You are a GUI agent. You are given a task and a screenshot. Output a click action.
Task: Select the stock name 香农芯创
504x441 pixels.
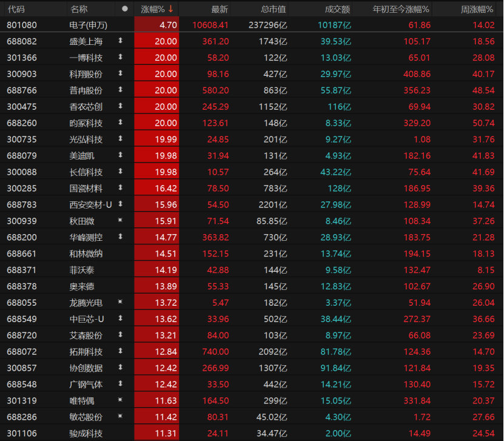[86, 107]
